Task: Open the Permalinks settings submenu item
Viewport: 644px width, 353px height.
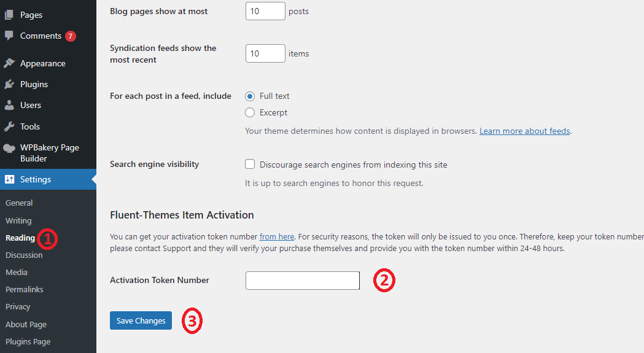Action: pos(24,289)
